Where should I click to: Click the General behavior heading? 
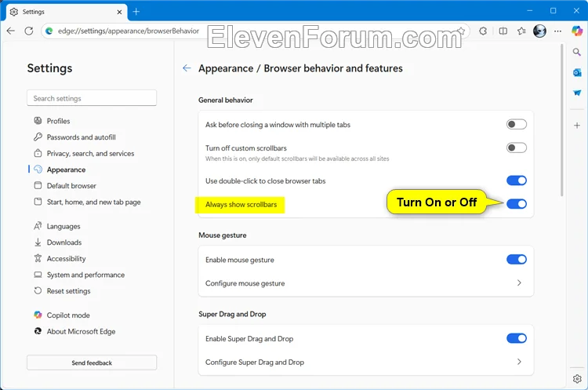pos(225,100)
